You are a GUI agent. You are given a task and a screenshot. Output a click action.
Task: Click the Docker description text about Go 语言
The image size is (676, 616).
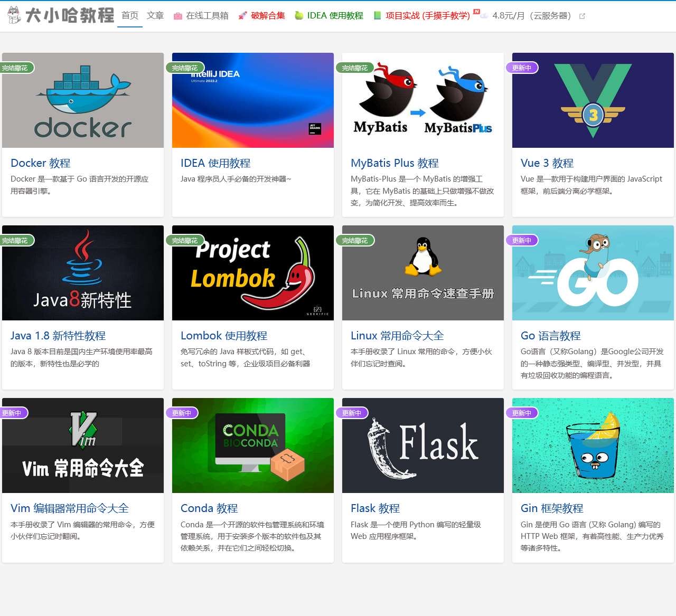coord(80,185)
